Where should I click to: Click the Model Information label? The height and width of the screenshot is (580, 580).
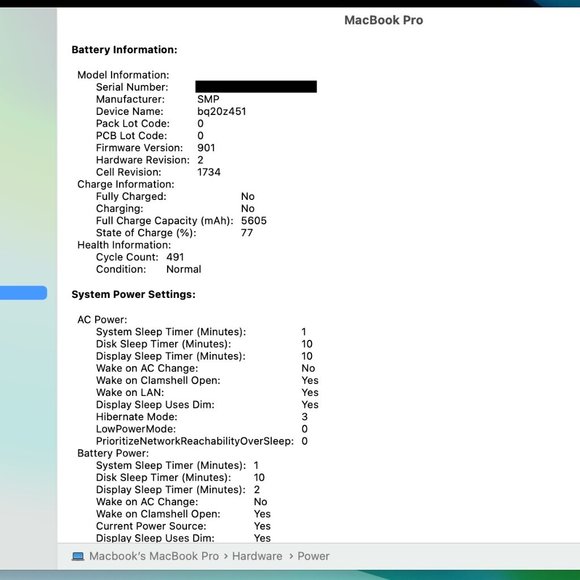click(123, 75)
